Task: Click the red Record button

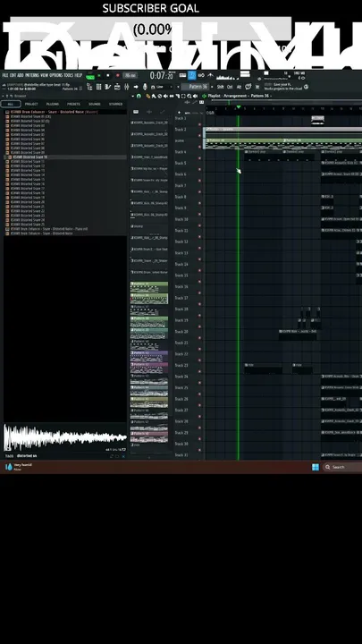Action: 117,75
